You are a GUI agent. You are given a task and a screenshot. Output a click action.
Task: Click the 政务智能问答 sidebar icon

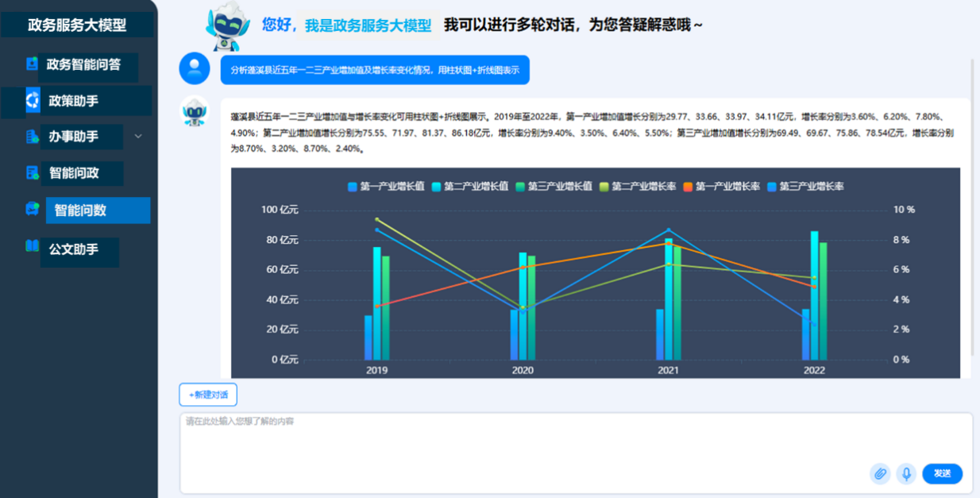click(32, 64)
